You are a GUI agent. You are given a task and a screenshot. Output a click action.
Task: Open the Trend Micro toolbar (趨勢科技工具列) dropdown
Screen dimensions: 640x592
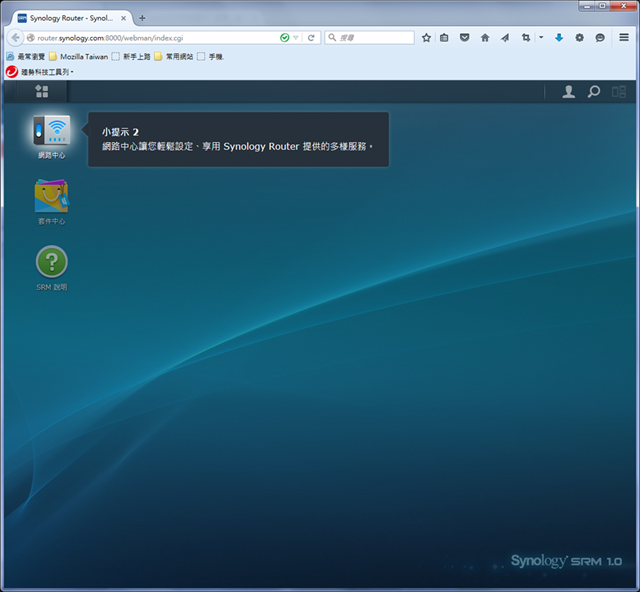coord(40,72)
